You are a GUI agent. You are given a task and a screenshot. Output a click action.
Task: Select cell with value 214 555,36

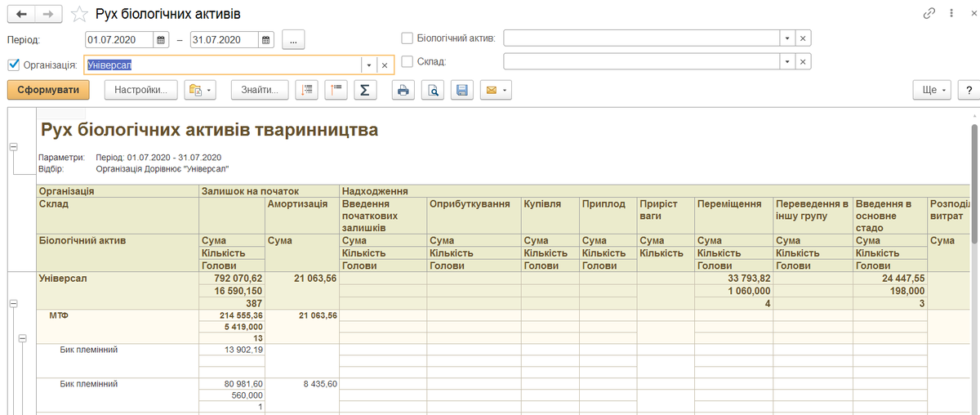[x=232, y=315]
